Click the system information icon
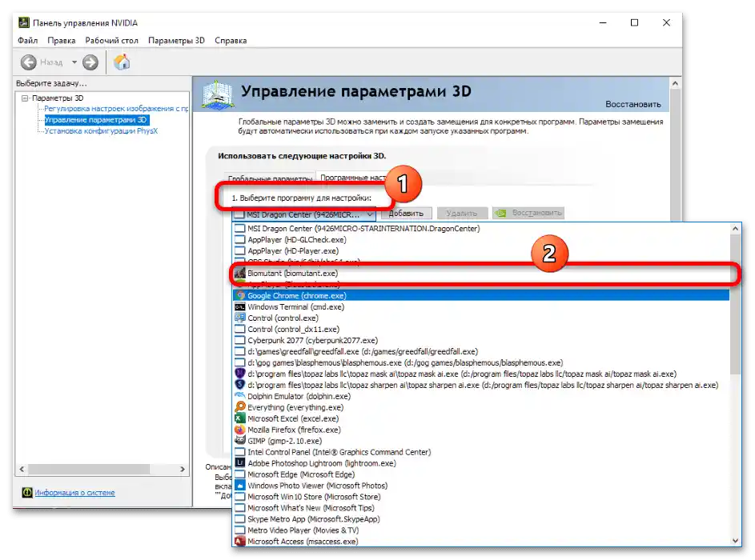This screenshot has width=755, height=560. [x=27, y=492]
